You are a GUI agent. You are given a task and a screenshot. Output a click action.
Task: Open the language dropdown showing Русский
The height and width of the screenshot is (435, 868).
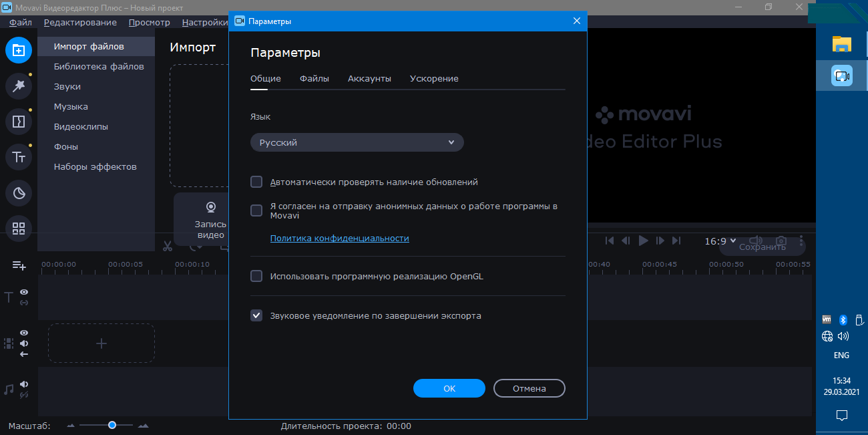[357, 142]
